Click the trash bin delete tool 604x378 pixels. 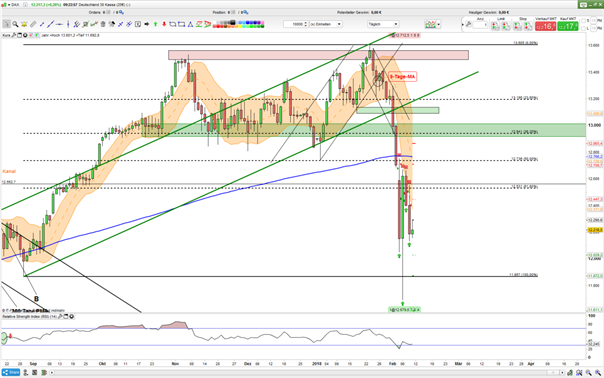(103, 24)
